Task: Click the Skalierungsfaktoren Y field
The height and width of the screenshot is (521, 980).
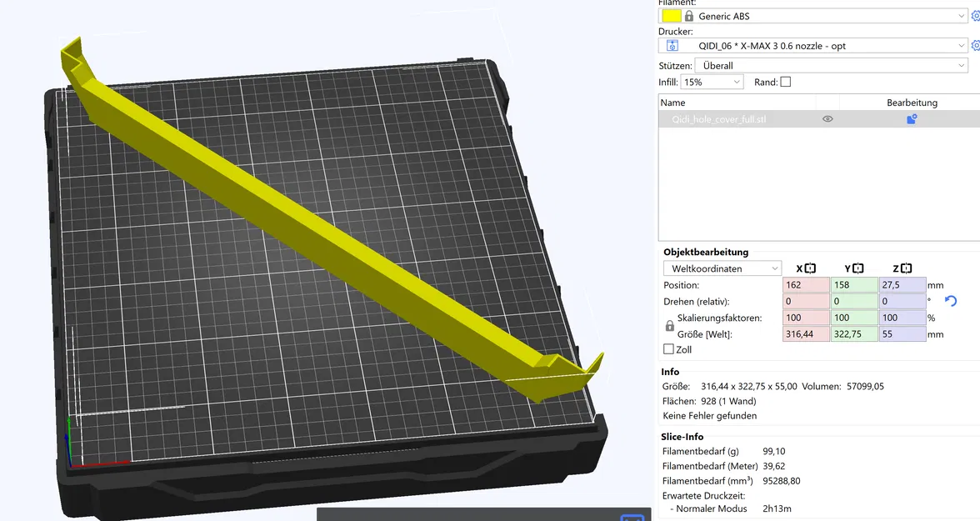Action: click(853, 318)
